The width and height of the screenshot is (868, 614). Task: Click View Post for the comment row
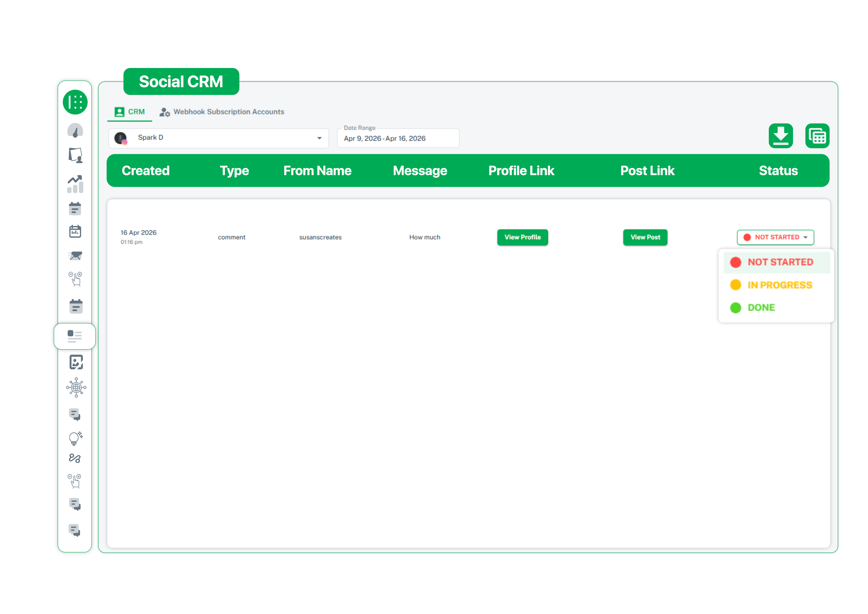[645, 237]
